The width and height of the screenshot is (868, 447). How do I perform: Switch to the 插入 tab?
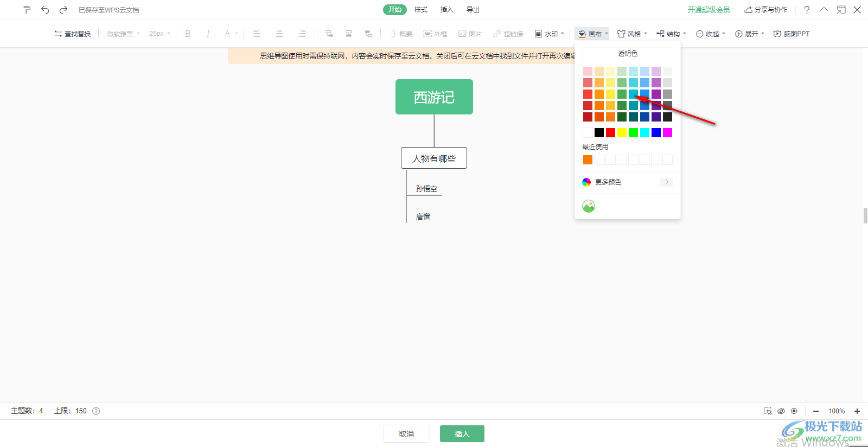point(447,10)
